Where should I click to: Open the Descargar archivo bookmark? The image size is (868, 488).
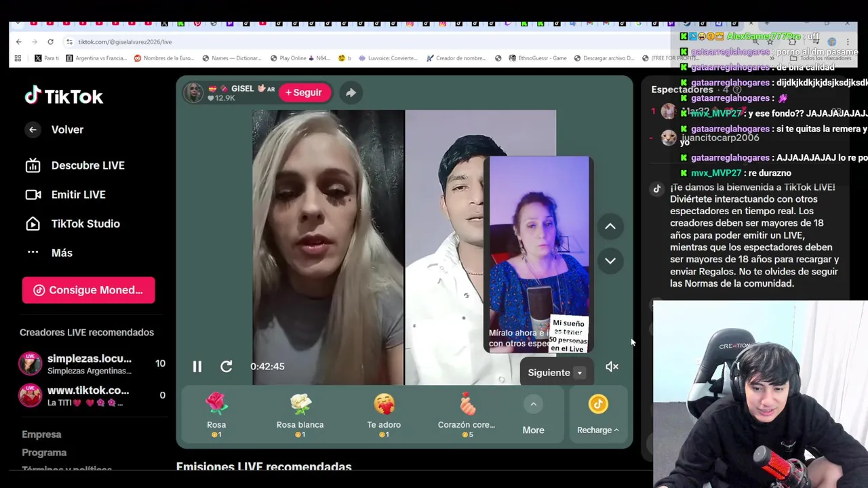point(603,58)
